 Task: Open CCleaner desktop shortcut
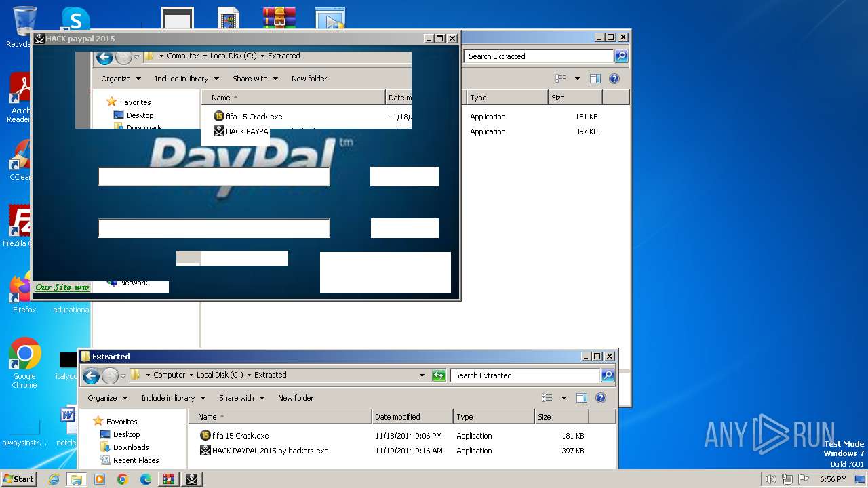tap(20, 161)
